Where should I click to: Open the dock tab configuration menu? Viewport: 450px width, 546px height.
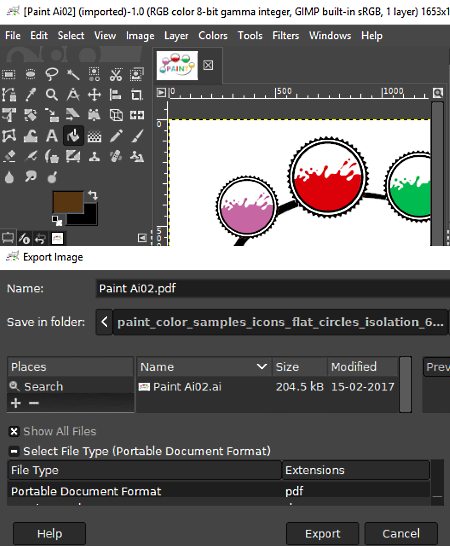coord(142,238)
